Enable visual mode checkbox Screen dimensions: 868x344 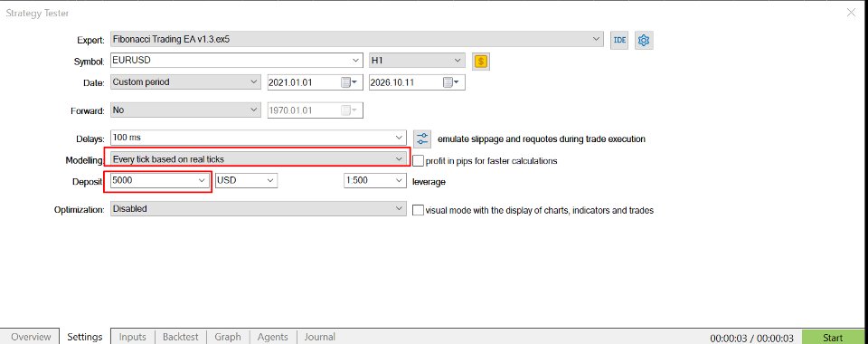[418, 211]
